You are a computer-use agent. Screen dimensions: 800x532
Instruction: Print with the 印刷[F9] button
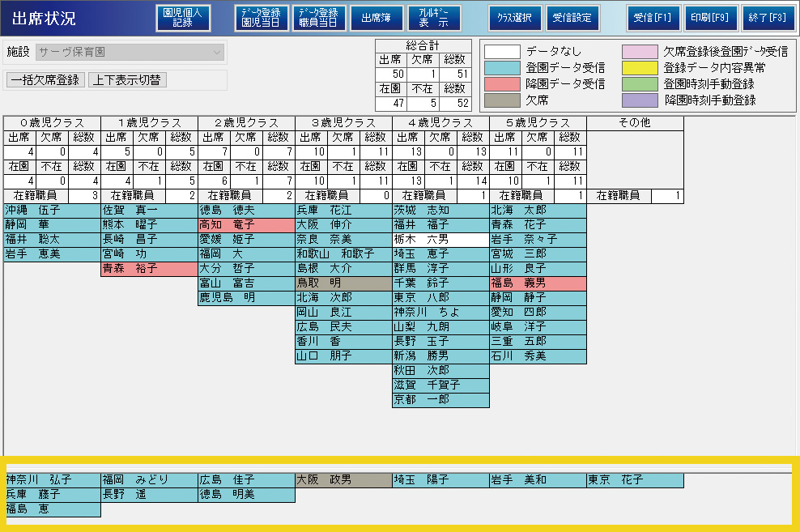click(710, 18)
